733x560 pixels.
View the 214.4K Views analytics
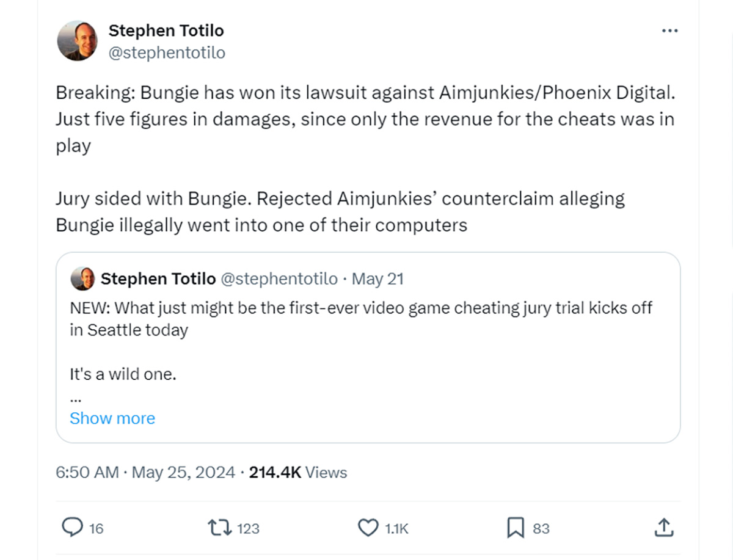pos(298,473)
